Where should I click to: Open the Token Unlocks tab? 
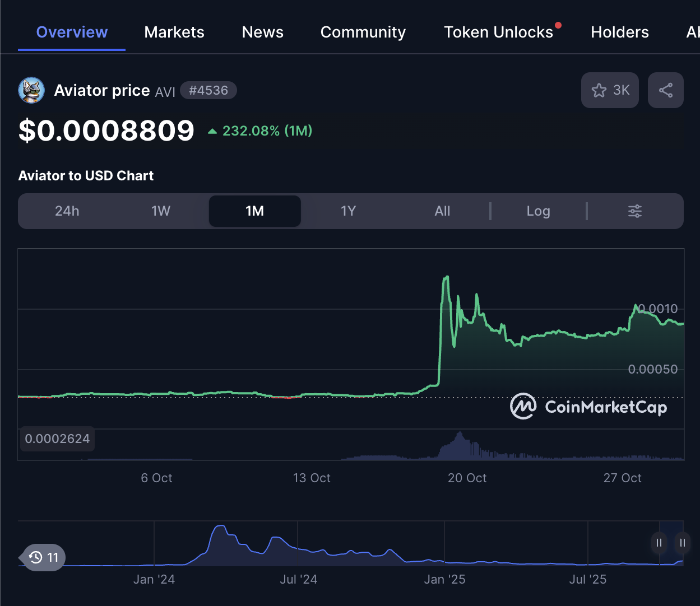tap(499, 32)
